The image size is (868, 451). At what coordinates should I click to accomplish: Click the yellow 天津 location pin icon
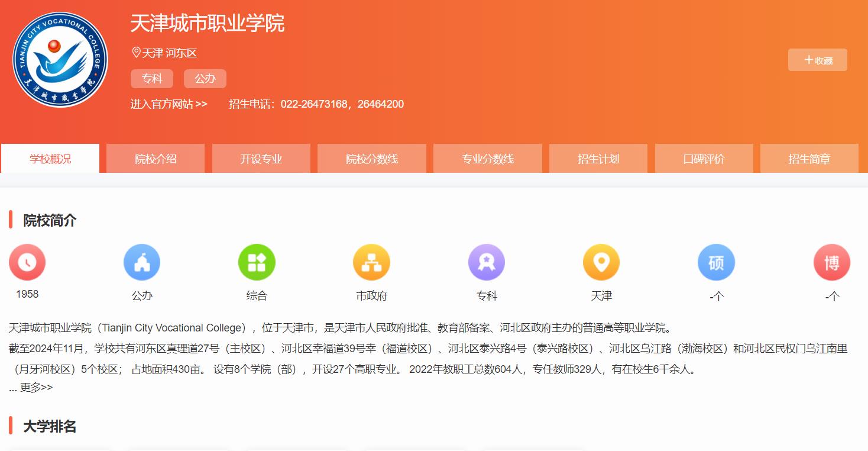pos(601,262)
